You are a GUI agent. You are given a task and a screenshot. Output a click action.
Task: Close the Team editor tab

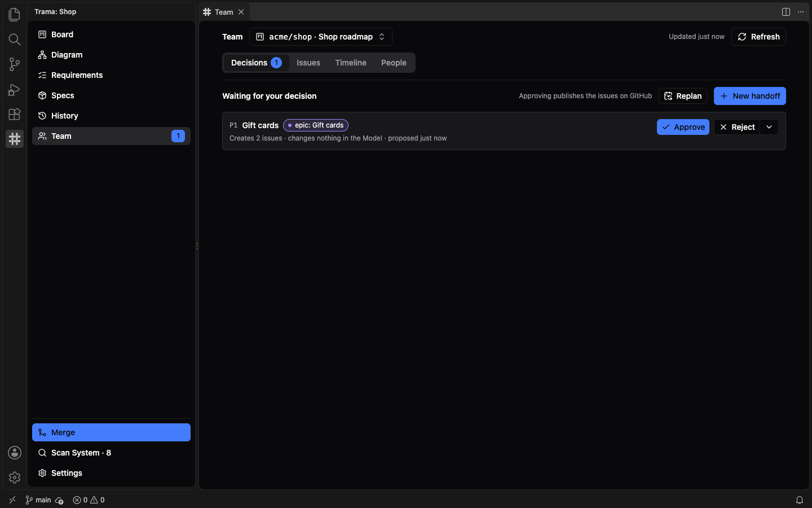241,12
